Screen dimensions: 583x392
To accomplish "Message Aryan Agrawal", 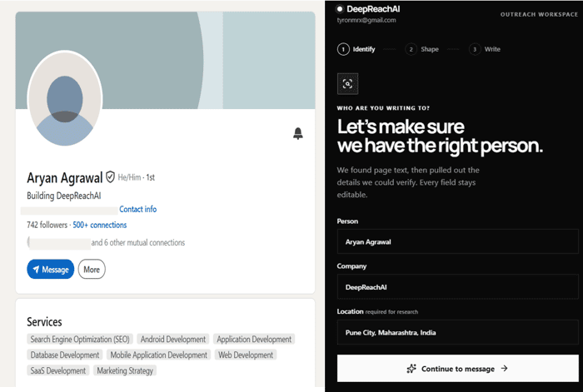I will coord(51,270).
